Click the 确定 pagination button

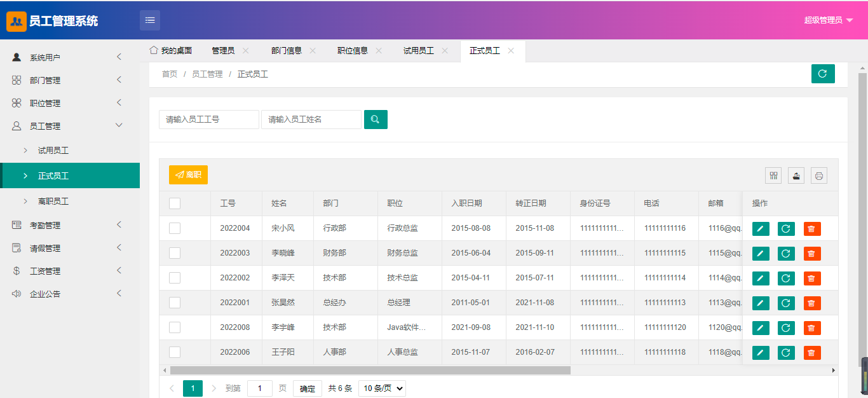[x=308, y=388]
